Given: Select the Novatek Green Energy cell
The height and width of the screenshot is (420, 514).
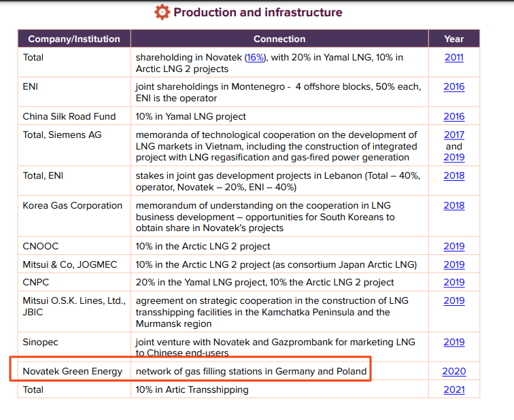Looking at the screenshot, I should 73,371.
